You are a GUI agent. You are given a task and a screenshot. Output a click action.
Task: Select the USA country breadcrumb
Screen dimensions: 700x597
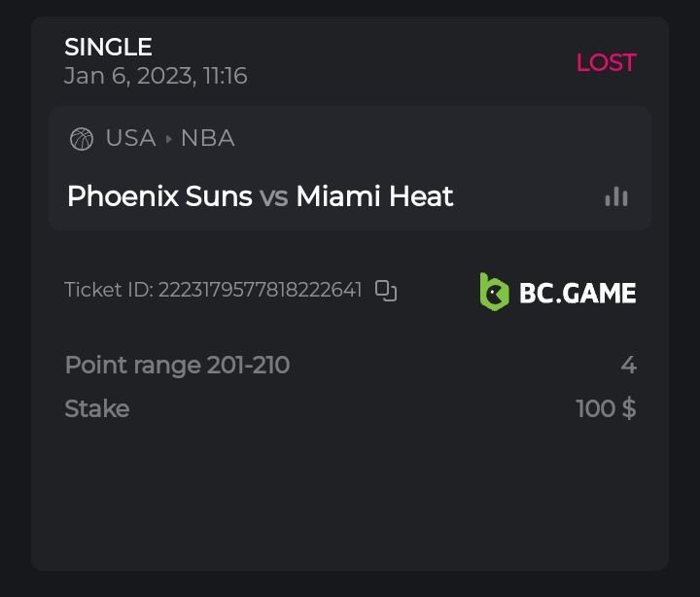(130, 138)
